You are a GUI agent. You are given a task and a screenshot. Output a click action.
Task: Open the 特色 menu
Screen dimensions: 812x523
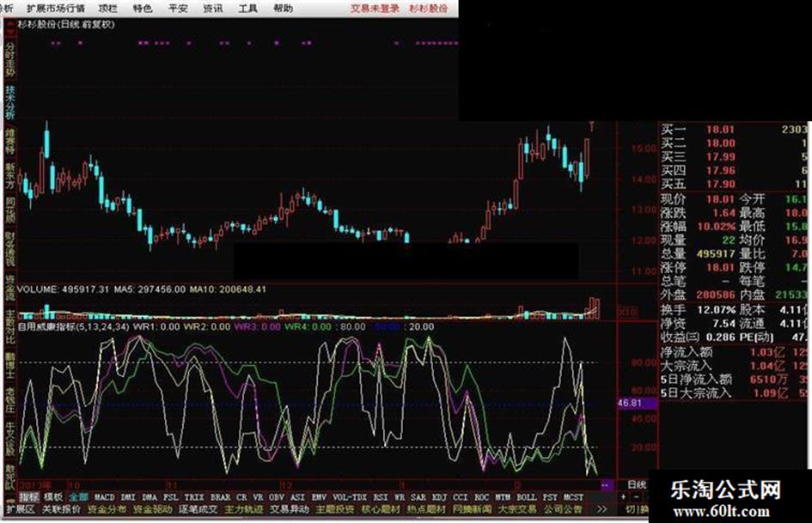click(x=143, y=9)
